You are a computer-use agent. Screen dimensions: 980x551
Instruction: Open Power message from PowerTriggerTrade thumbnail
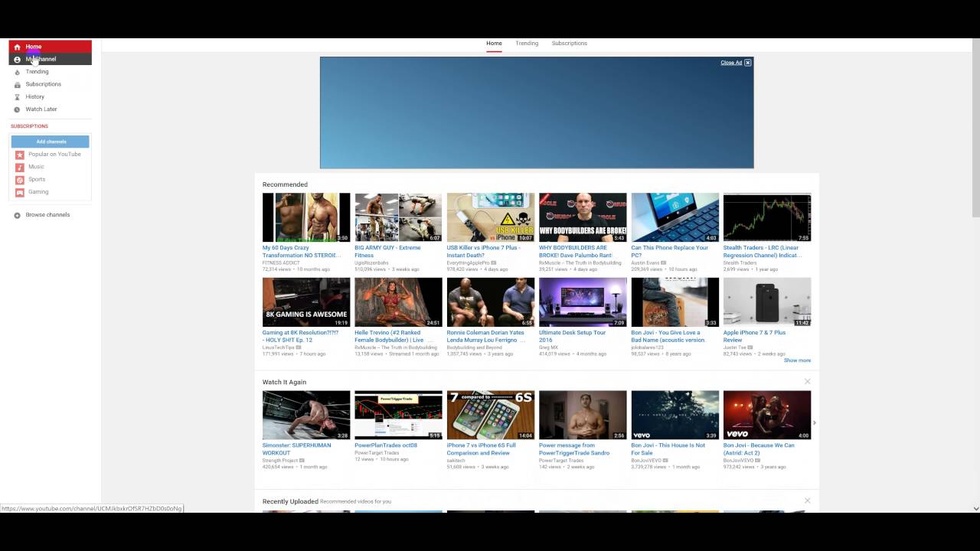(x=583, y=416)
